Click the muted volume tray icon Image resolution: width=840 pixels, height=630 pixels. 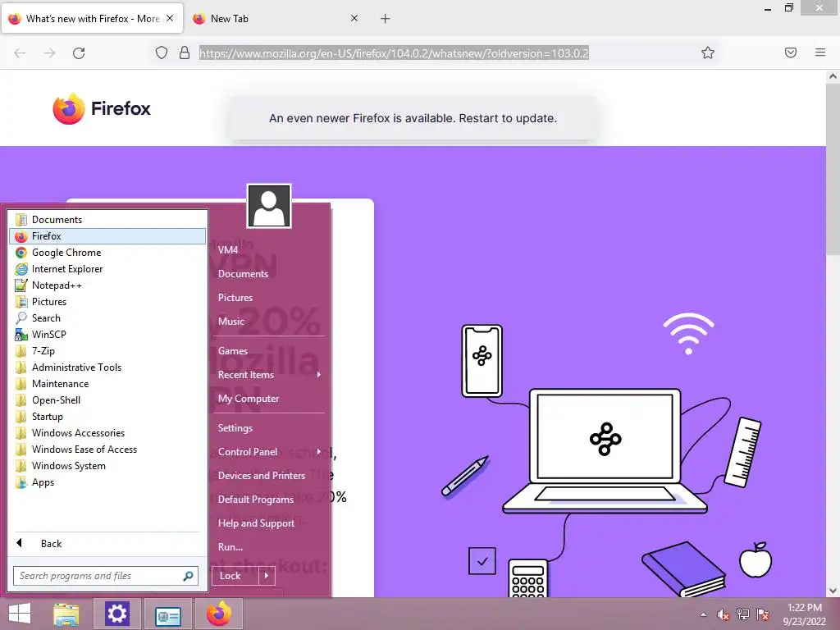coord(724,615)
